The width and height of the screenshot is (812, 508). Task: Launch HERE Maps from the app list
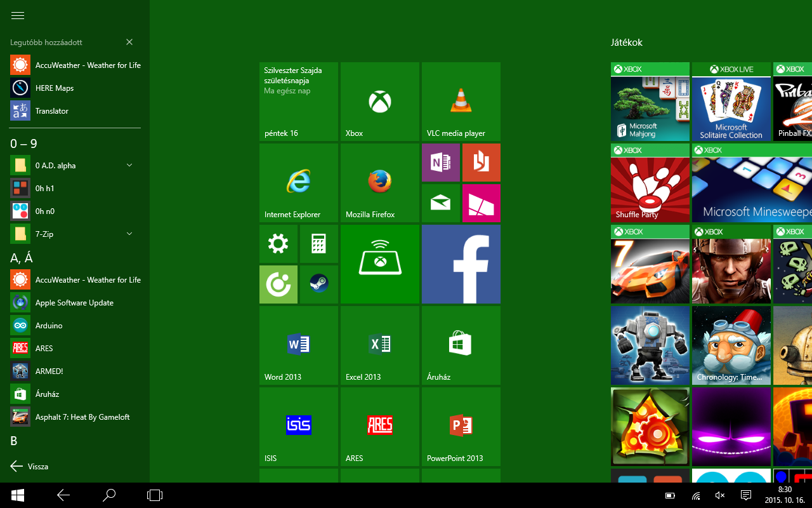[x=75, y=88]
